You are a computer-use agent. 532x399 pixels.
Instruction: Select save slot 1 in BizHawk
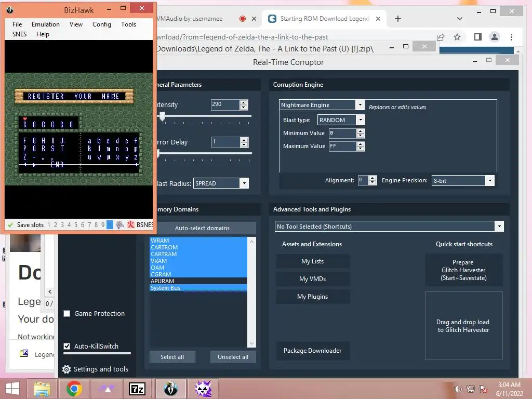pos(49,224)
